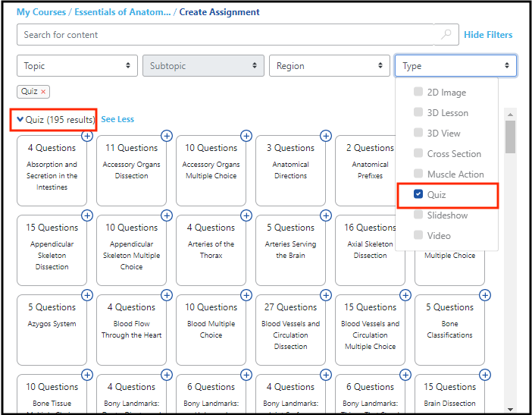The height and width of the screenshot is (415, 532).
Task: Add the Blood Vessels Circulation Multiple Choice quiz
Action: point(405,295)
